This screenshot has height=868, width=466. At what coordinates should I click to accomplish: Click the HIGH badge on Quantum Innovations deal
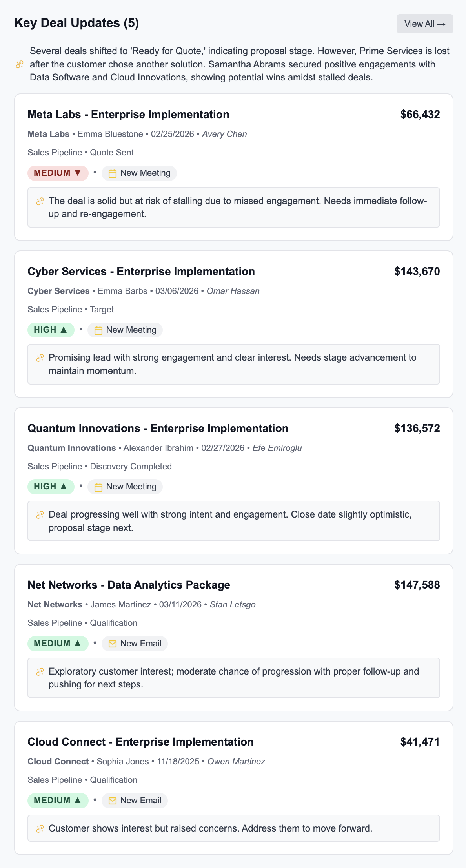point(51,487)
